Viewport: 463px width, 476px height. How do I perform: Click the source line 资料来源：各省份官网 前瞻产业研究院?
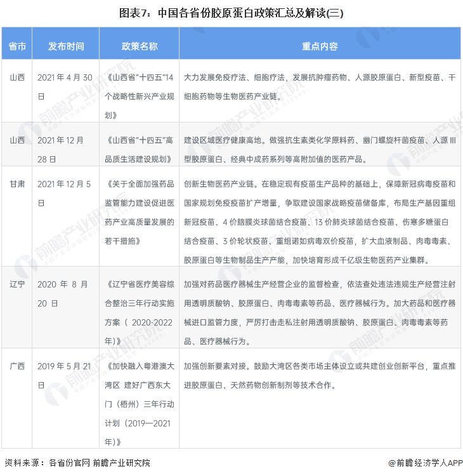77,463
